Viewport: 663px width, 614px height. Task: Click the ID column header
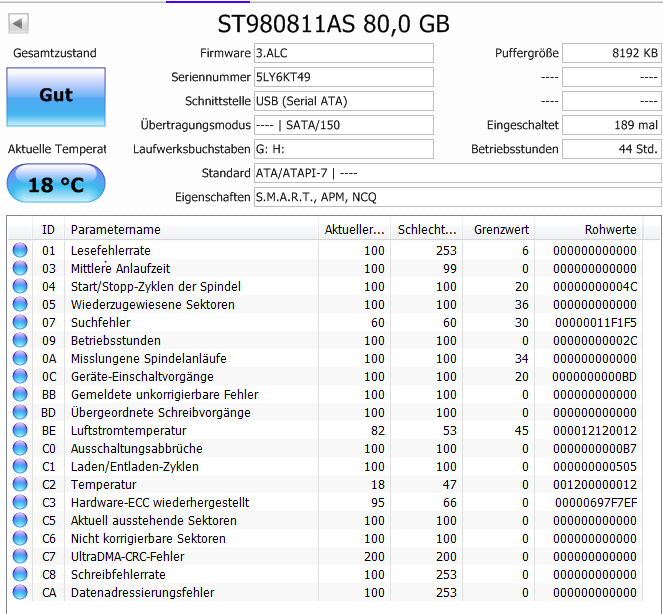coord(48,230)
